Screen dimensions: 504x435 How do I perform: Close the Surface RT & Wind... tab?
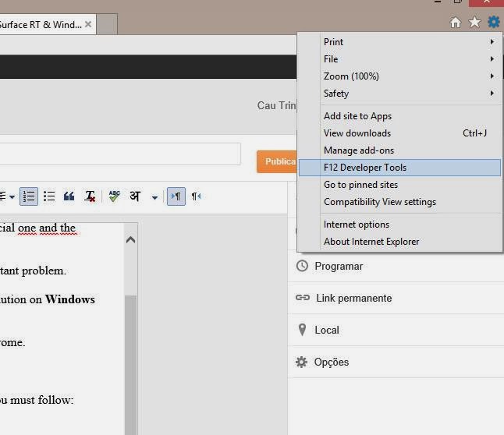[x=88, y=24]
